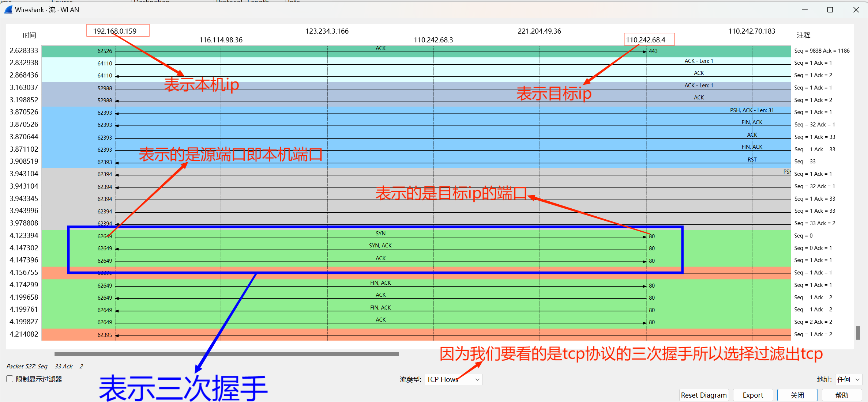Viewport: 868px width, 402px height.
Task: Select the flow row at time 3.871102
Action: tap(416, 150)
